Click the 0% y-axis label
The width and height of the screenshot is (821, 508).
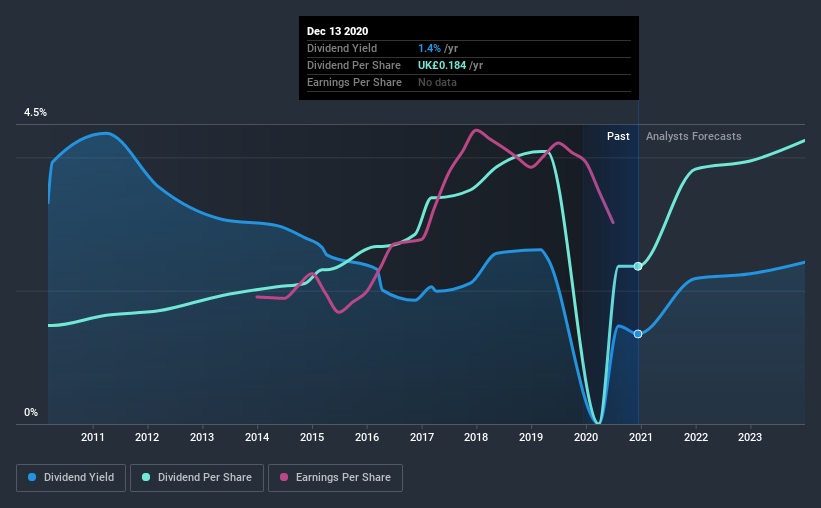tap(31, 413)
